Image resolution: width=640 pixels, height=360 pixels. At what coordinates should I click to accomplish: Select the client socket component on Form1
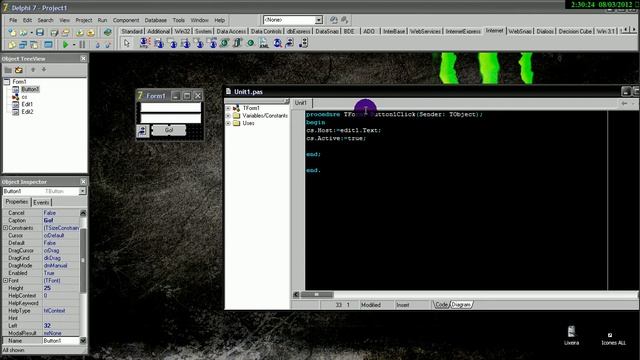(x=143, y=131)
